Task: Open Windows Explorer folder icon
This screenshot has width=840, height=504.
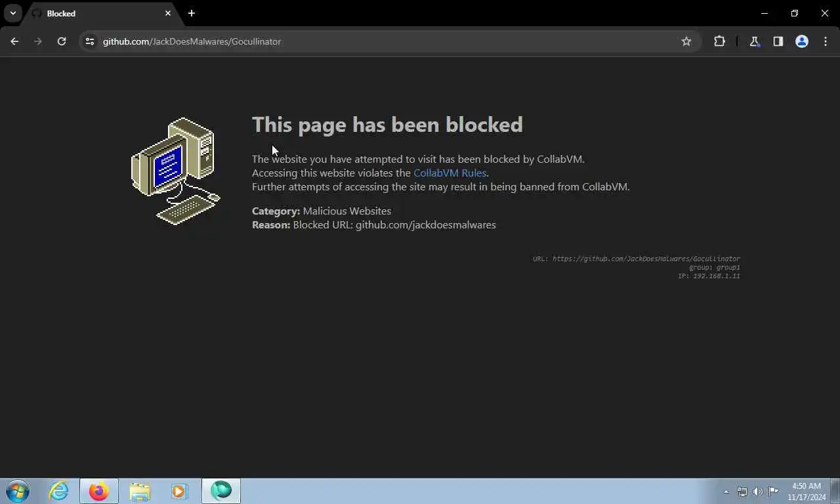Action: pyautogui.click(x=140, y=491)
